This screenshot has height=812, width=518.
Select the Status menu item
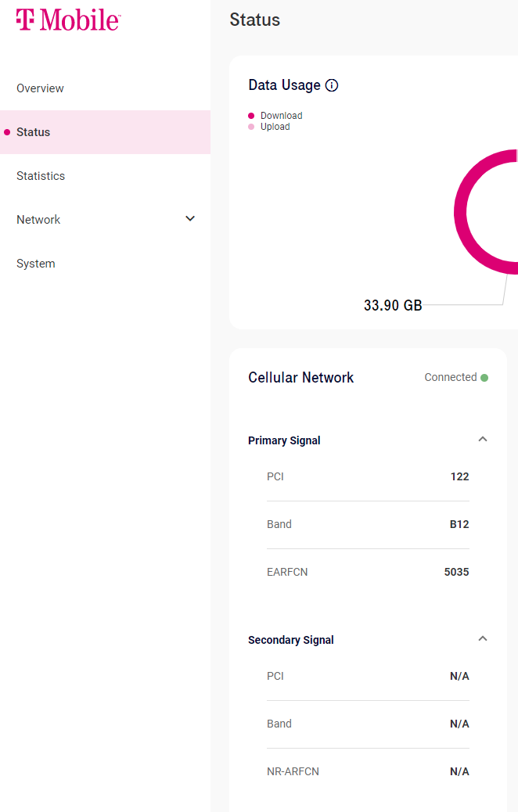click(x=105, y=132)
